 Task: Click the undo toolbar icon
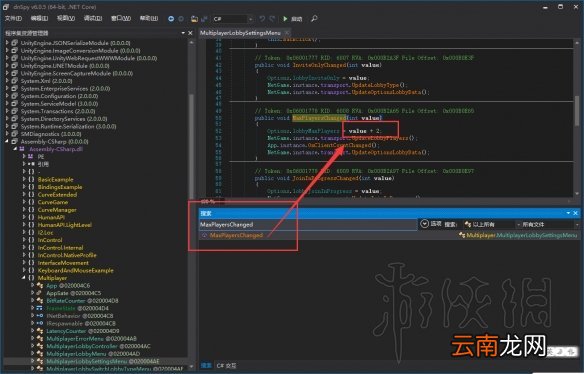click(x=262, y=19)
